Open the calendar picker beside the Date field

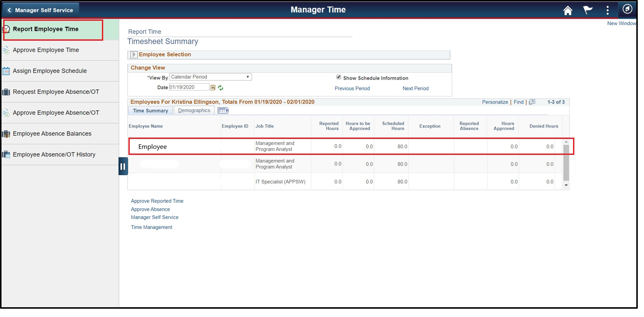point(213,87)
